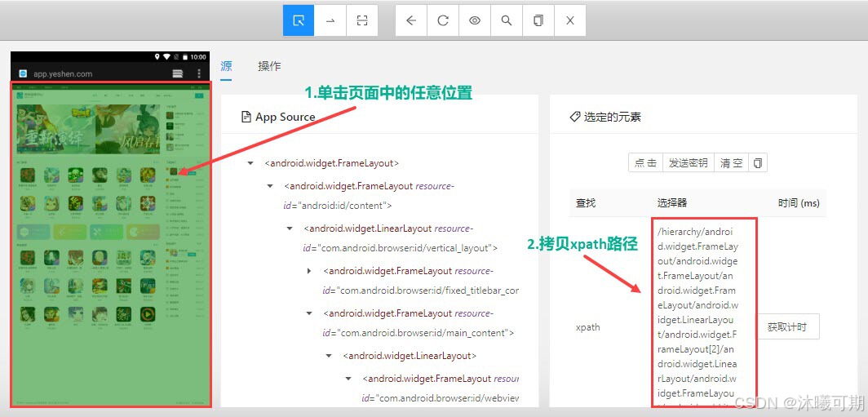The image size is (868, 417).
Task: Click the 发送密钥 send keys button
Action: point(688,163)
